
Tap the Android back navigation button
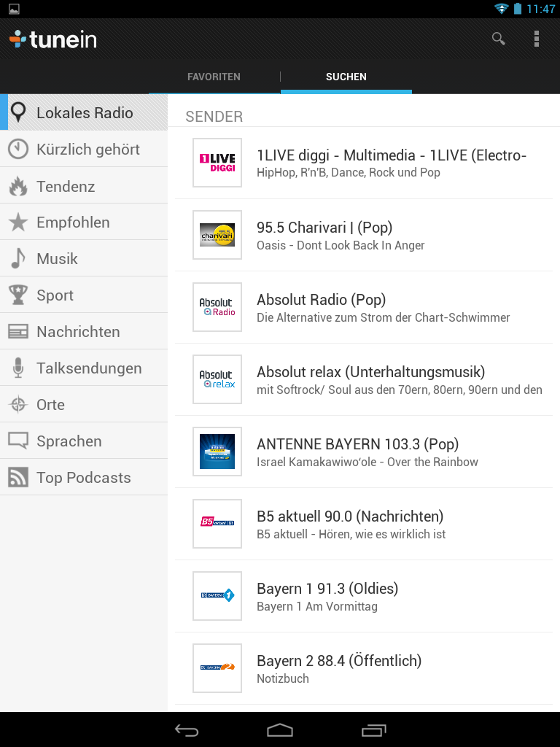tap(187, 729)
